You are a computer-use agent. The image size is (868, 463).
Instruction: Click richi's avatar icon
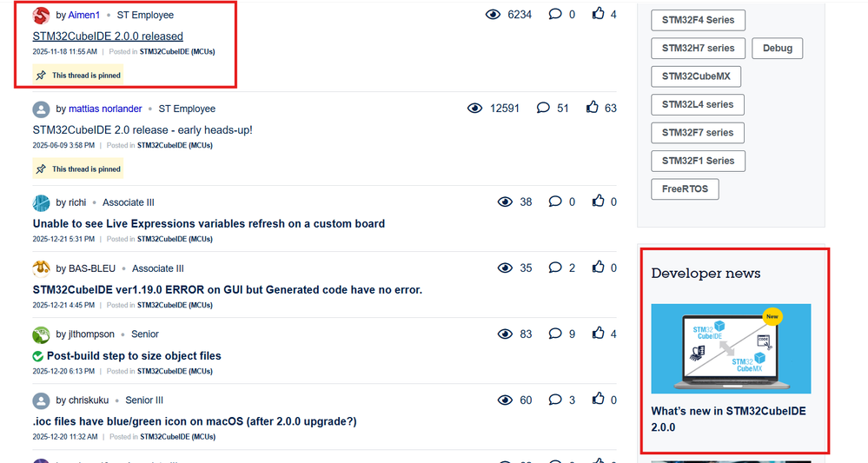(41, 203)
